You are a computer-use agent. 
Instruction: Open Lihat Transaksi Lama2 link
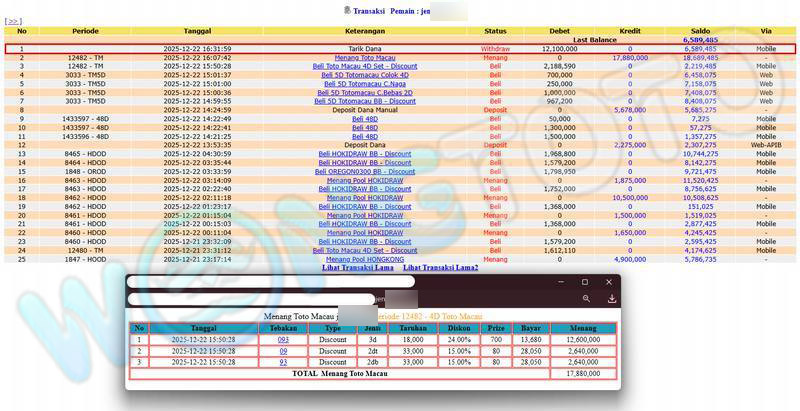[x=440, y=268]
